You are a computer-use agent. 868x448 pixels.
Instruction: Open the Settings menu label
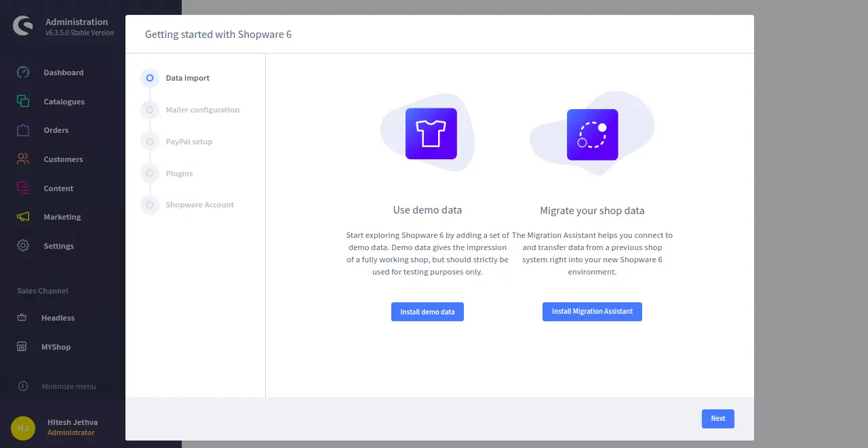point(59,246)
